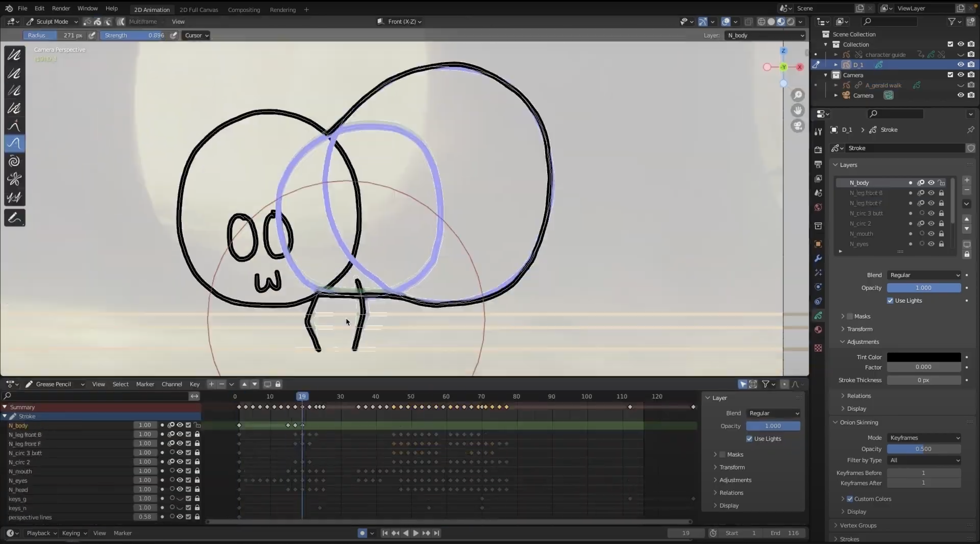Open the Modifiers wrench properties tab
This screenshot has height=544, width=980.
[818, 258]
